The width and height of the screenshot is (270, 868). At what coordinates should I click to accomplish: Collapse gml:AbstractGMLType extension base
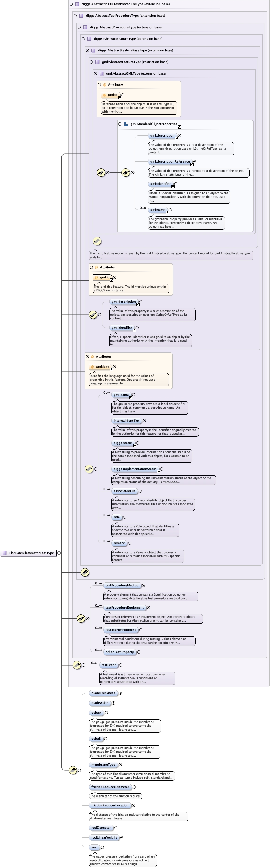coord(95,73)
